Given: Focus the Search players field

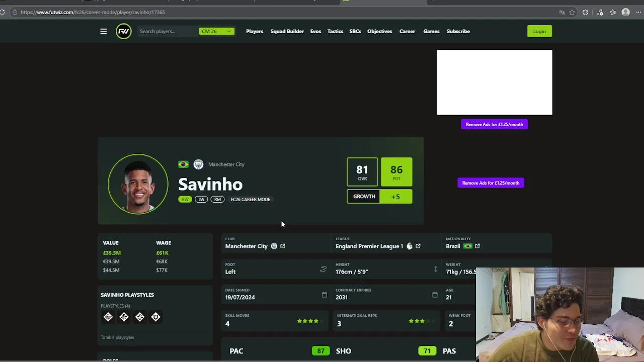Looking at the screenshot, I should coord(168,31).
